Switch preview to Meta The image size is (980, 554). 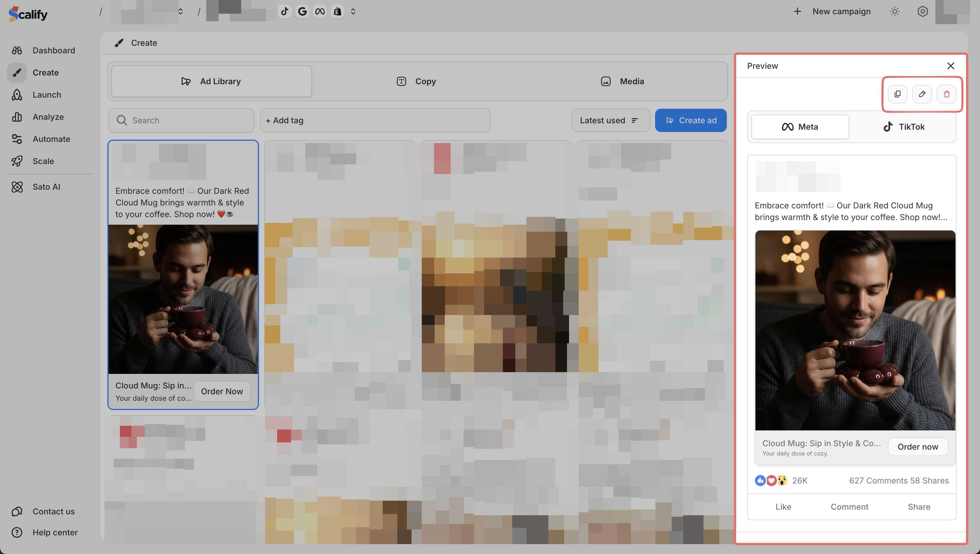pos(799,127)
